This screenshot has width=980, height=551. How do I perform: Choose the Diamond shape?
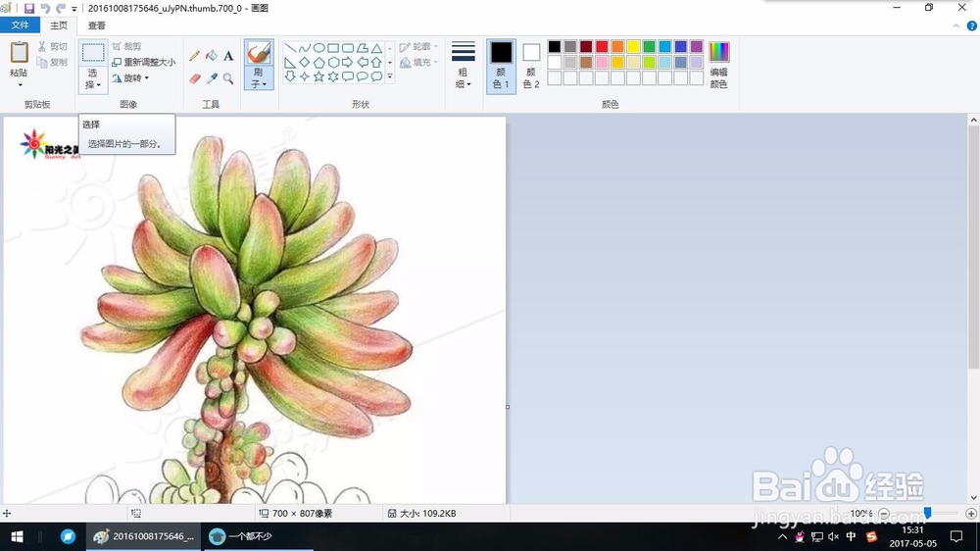tap(305, 62)
